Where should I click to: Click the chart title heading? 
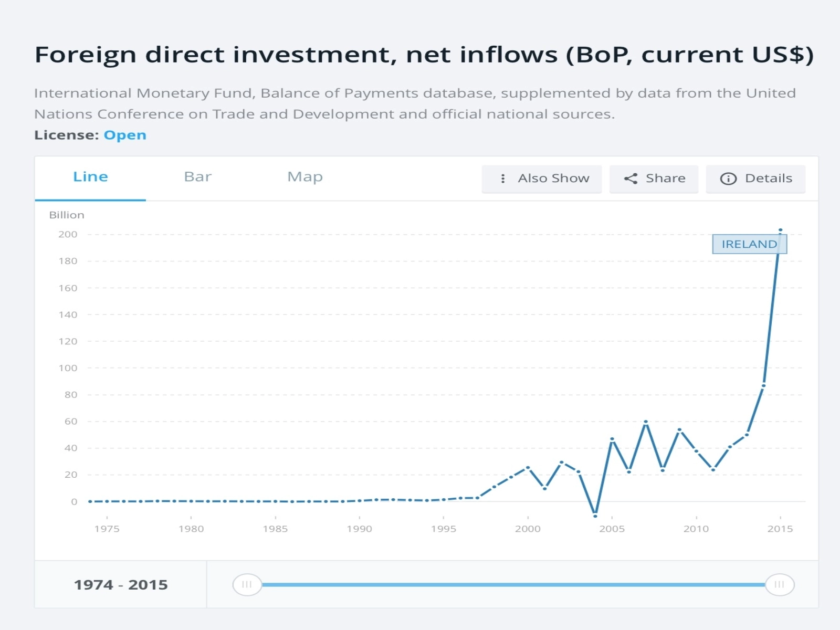click(424, 55)
